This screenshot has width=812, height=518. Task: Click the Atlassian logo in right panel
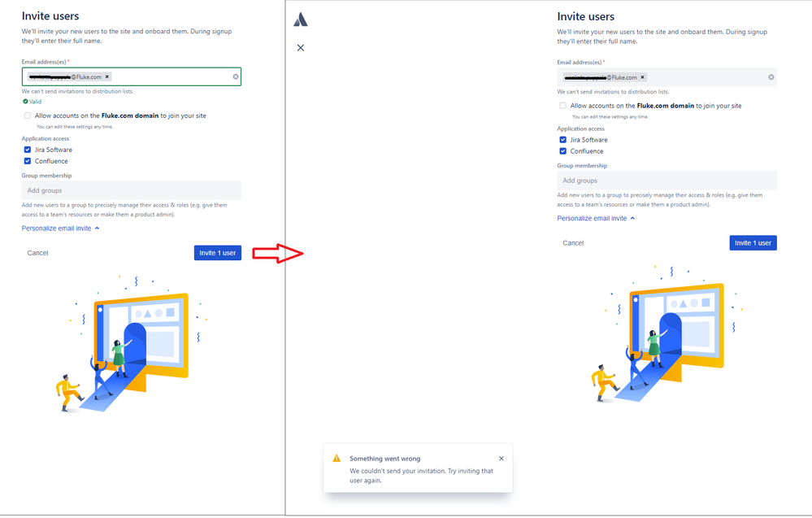(x=301, y=20)
